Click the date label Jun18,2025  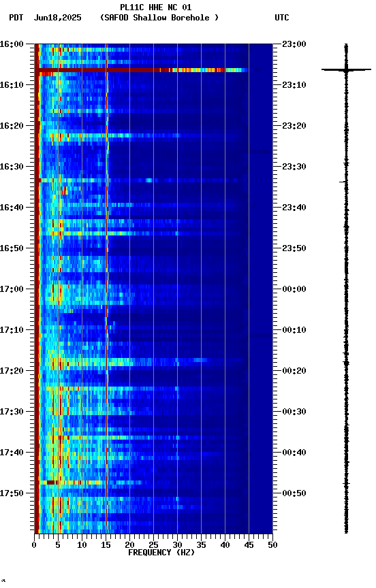point(57,18)
